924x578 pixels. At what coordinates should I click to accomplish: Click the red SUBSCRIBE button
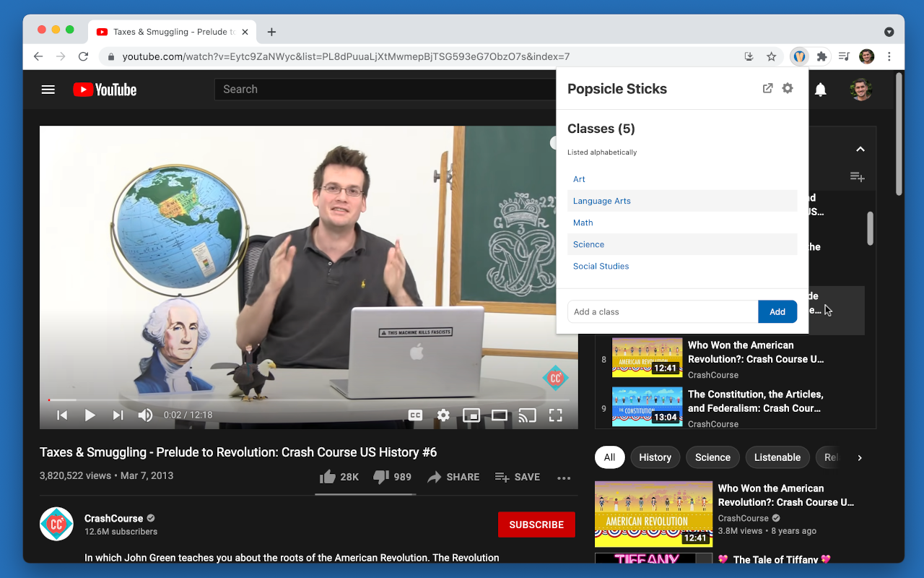point(536,525)
